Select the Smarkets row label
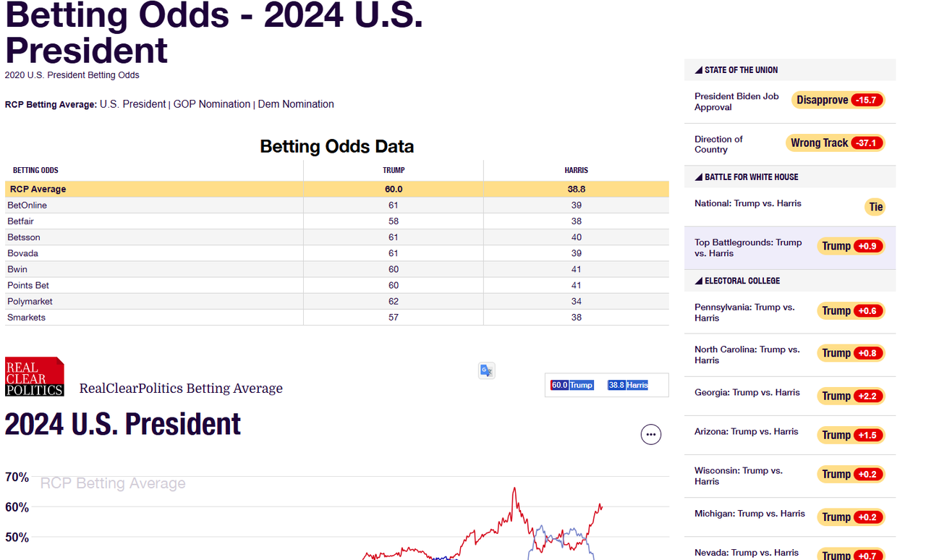Viewport: 926px width, 560px height. [26, 317]
